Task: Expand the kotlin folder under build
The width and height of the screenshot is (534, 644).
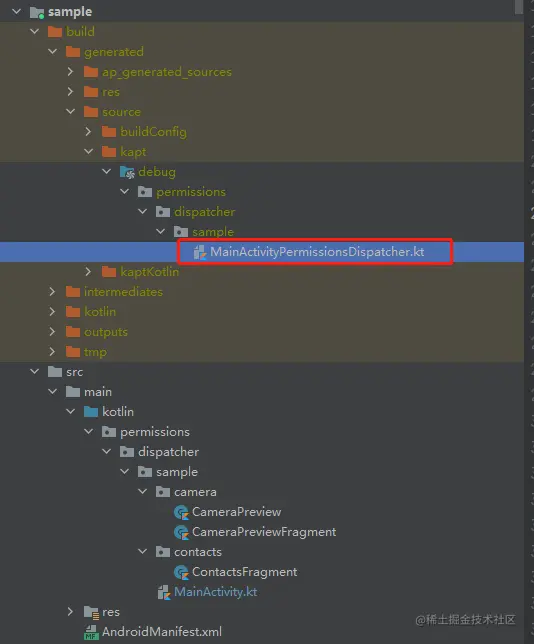Action: (x=53, y=312)
